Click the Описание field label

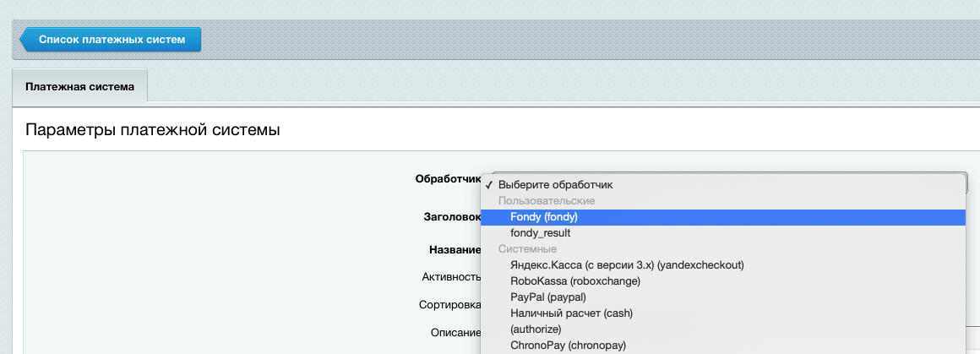pyautogui.click(x=455, y=333)
